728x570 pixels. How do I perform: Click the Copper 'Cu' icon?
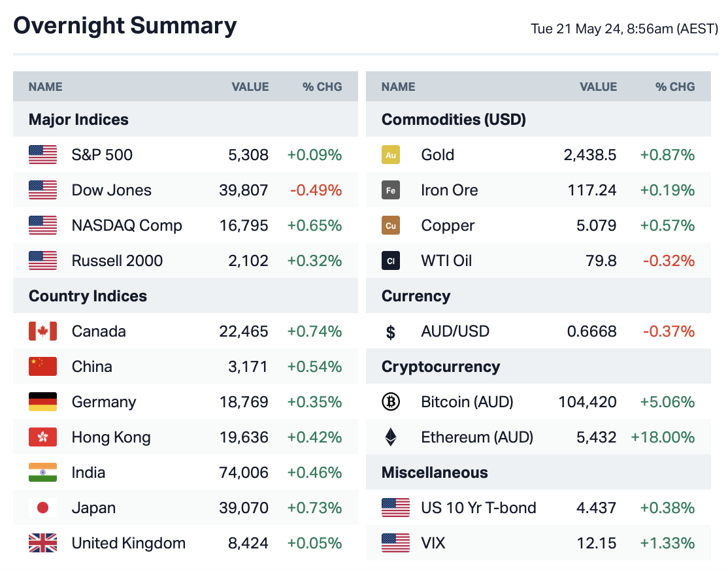(x=391, y=226)
